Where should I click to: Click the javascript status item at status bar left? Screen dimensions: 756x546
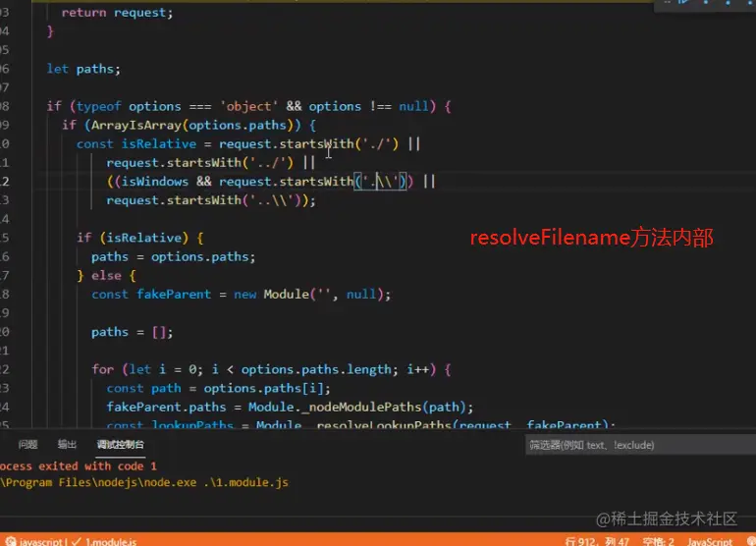[x=35, y=542]
